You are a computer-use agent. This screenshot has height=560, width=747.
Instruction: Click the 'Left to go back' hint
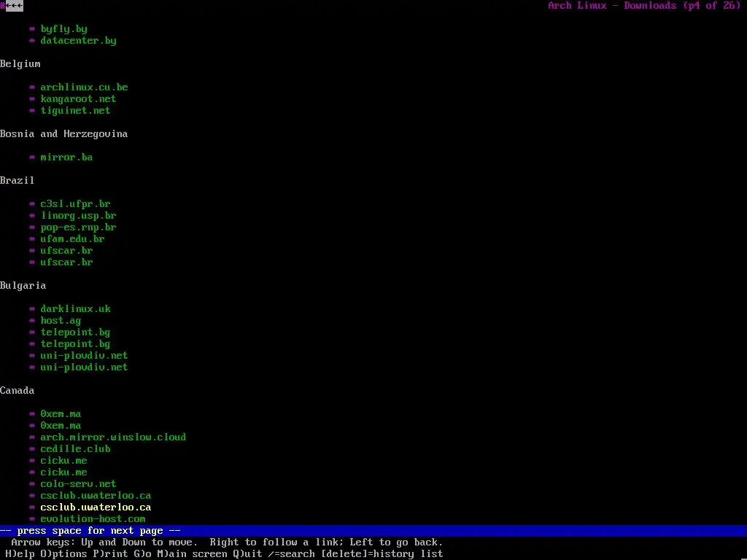point(396,542)
